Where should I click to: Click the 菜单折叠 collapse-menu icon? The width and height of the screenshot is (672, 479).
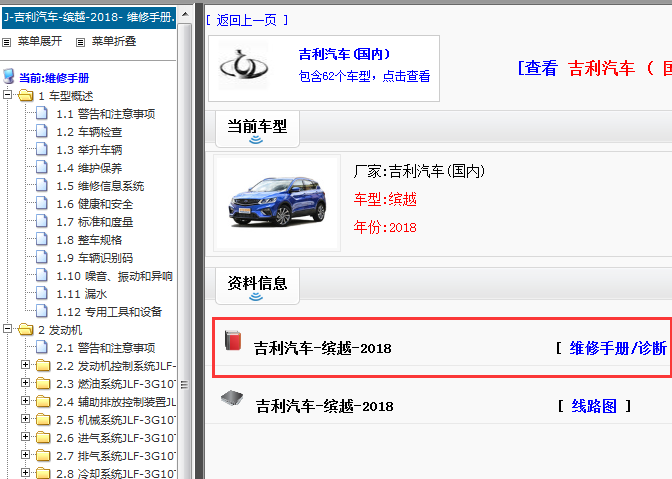[80, 42]
